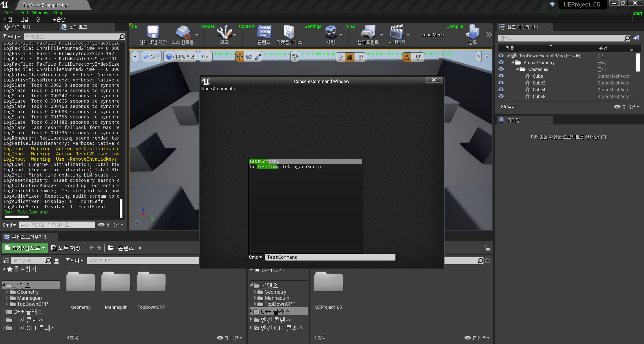Screen dimensions: 644x344
Task: Hide the Cube8 actor using eye icon
Action: 501,96
